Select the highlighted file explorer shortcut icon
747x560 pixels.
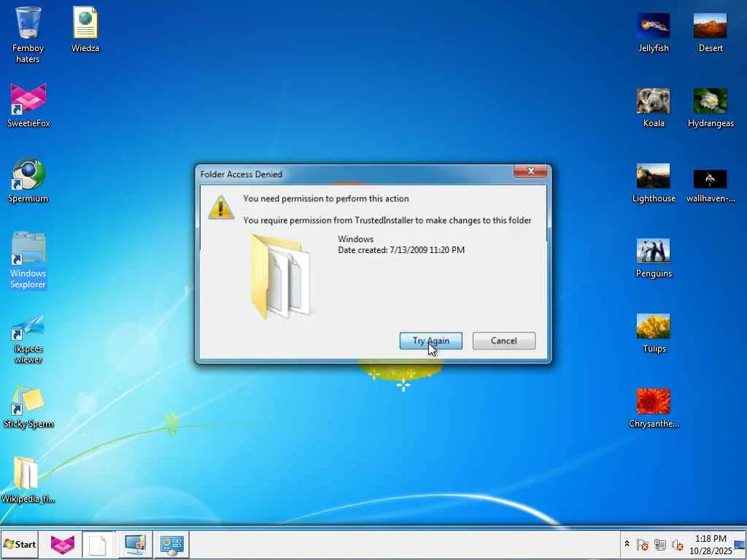[x=28, y=260]
